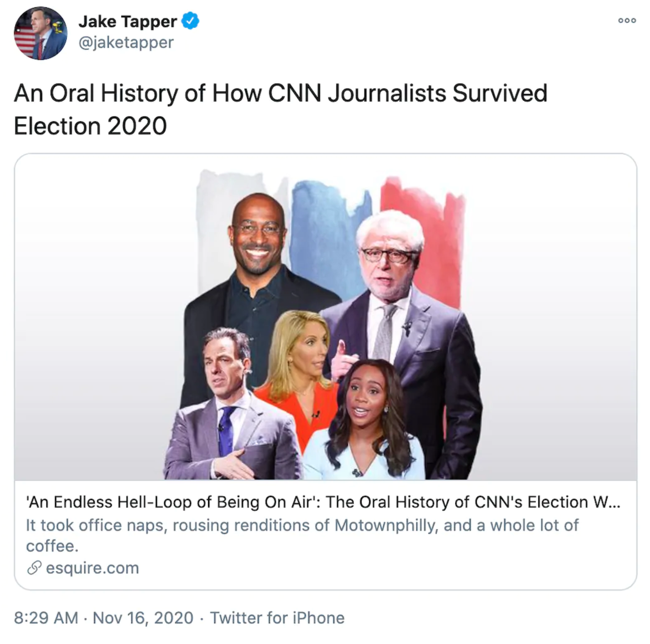Open the three-dot more options menu
Image resolution: width=650 pixels, height=644 pixels.
point(627,20)
